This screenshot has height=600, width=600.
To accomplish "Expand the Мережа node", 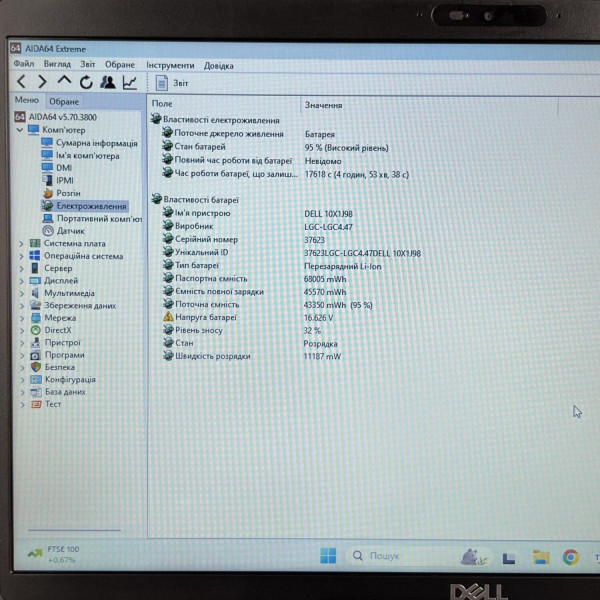I will click(x=22, y=318).
